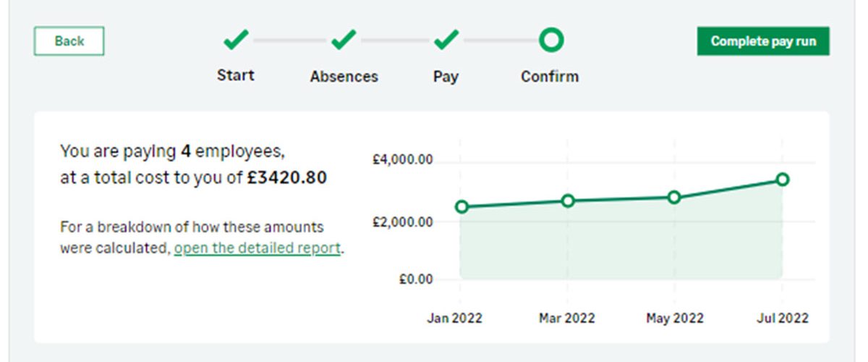The image size is (868, 362).
Task: Select the Confirm step label
Action: (x=550, y=76)
